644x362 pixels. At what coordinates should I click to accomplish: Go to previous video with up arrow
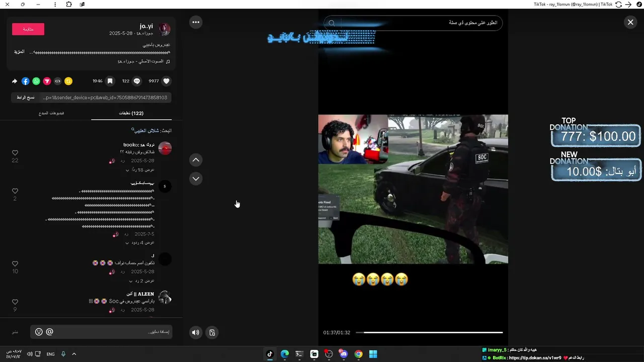coord(196,160)
